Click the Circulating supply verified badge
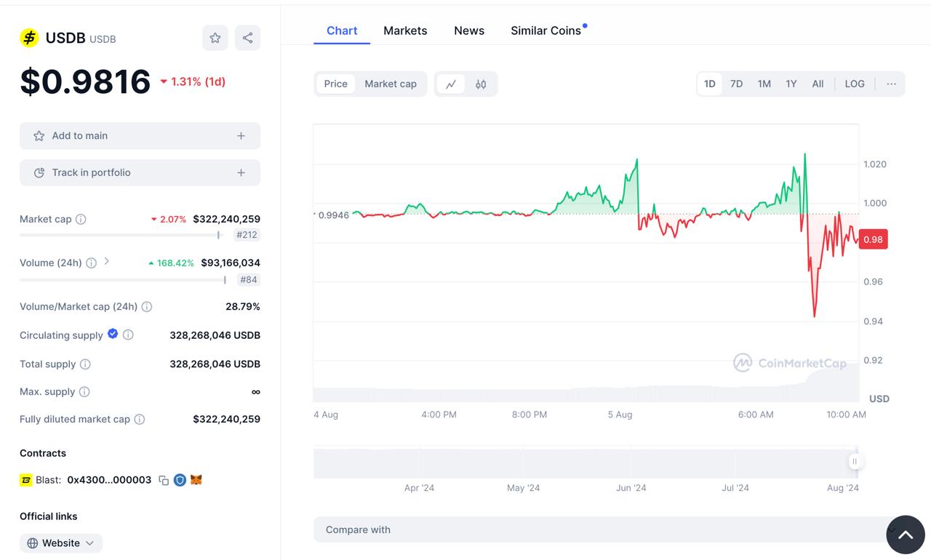931x560 pixels. 113,334
